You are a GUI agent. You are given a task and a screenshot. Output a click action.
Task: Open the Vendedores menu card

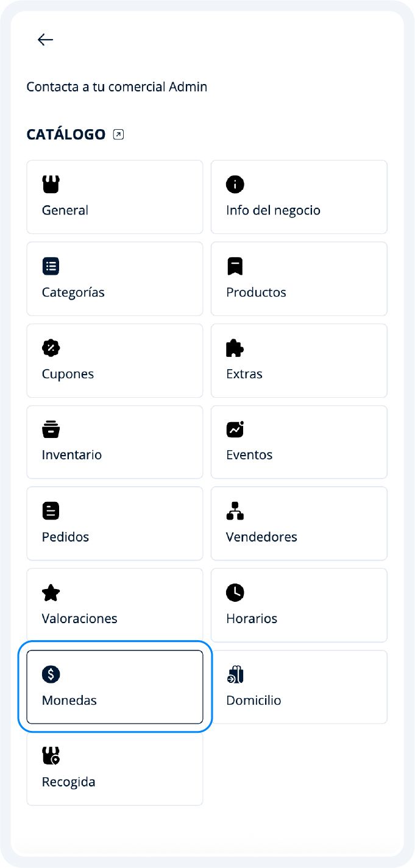299,523
